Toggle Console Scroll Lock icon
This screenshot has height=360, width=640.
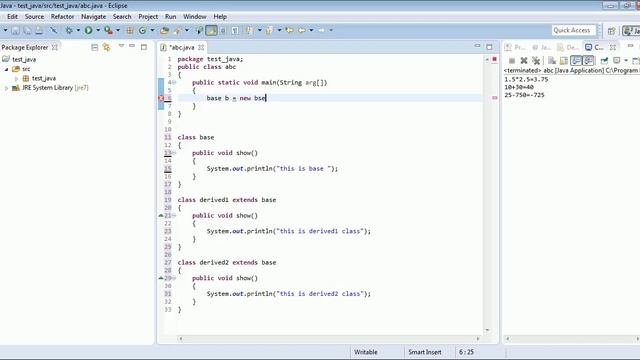point(564,61)
